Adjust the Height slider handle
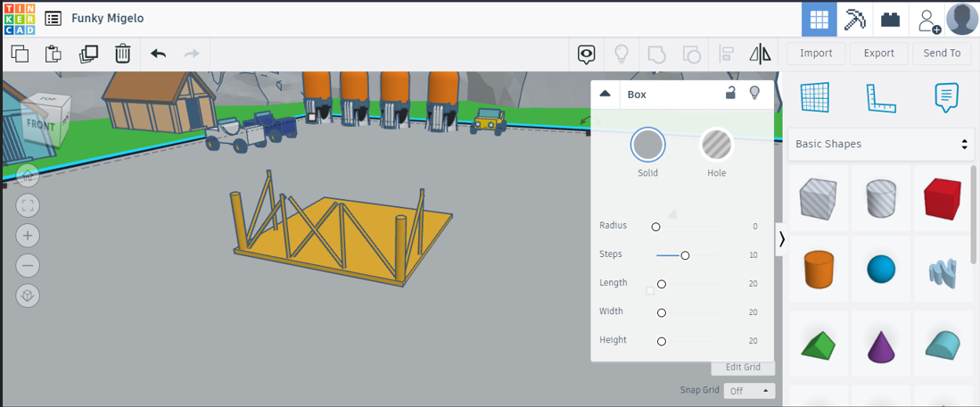This screenshot has width=980, height=407. tap(662, 341)
